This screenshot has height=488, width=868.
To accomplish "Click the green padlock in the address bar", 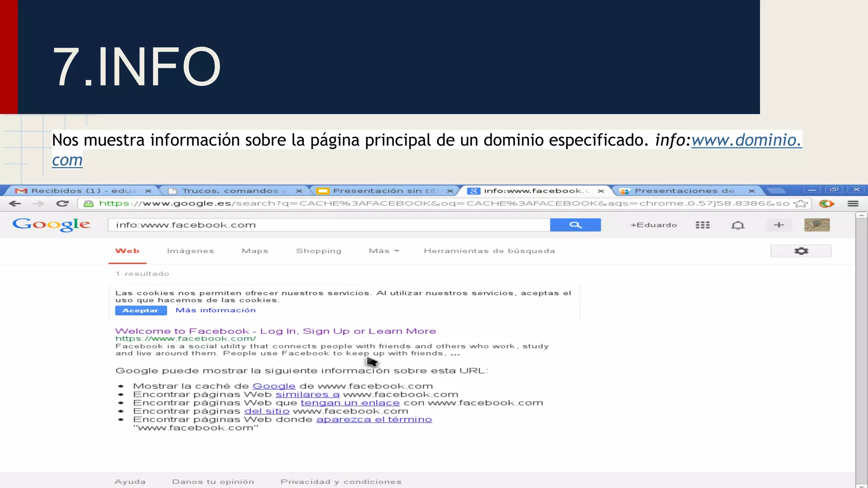I will (x=89, y=204).
